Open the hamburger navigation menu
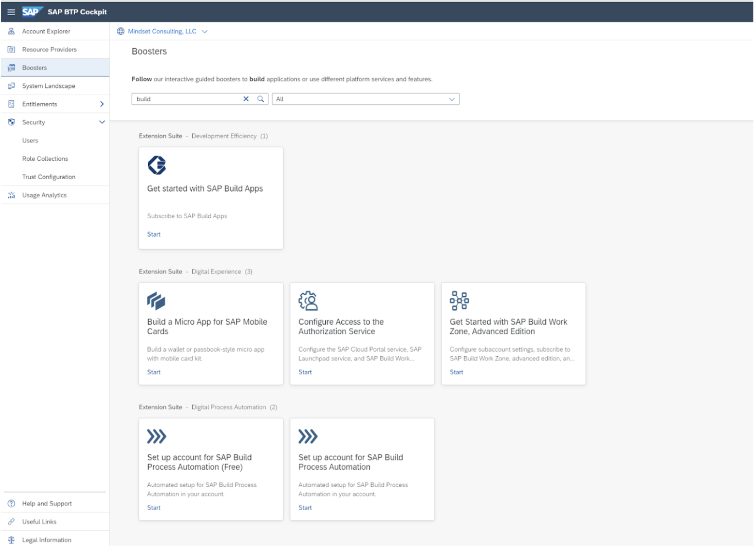Image resolution: width=756 pixels, height=551 pixels. 11,11
